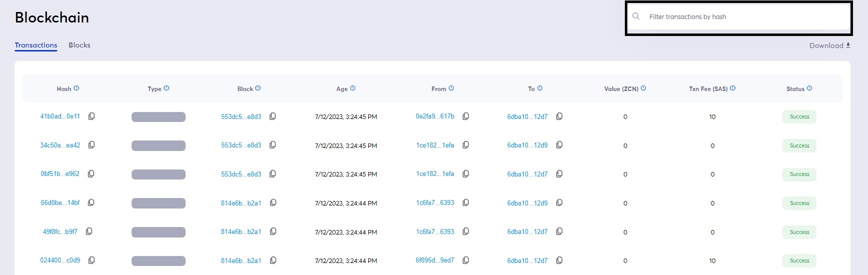Open sender address 1c6fa7...6393 in 49f8fc row
The width and height of the screenshot is (868, 275).
[x=435, y=232]
